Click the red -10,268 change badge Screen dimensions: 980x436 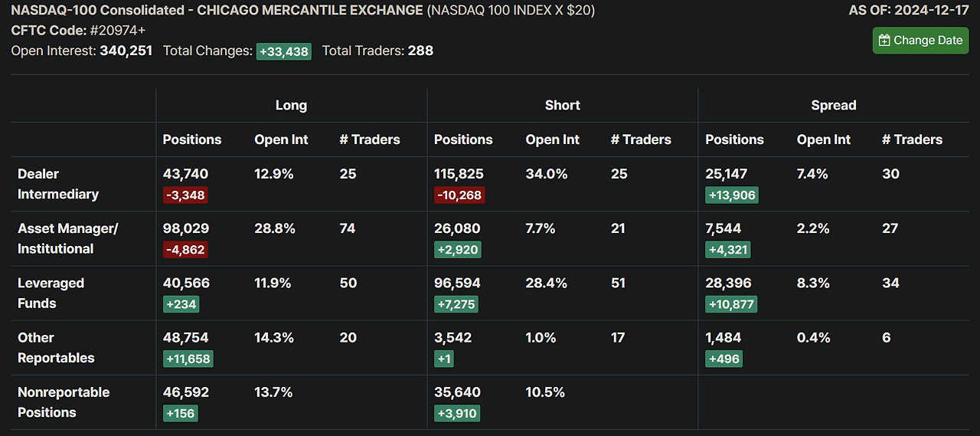459,195
